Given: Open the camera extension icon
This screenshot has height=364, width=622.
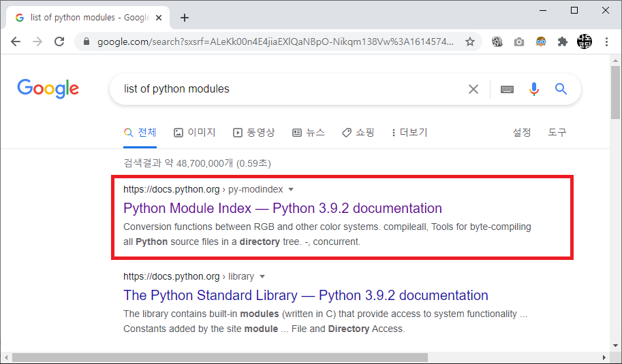Looking at the screenshot, I should tap(519, 42).
